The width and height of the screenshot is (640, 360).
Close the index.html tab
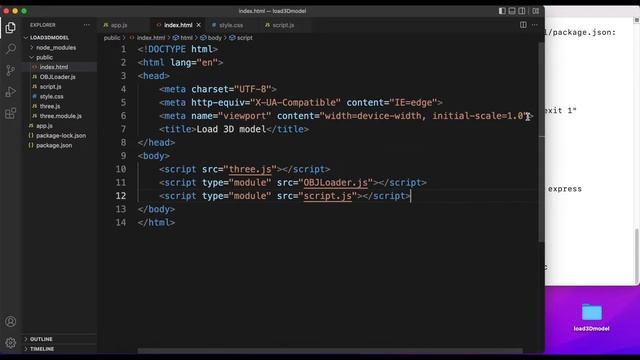click(x=199, y=25)
